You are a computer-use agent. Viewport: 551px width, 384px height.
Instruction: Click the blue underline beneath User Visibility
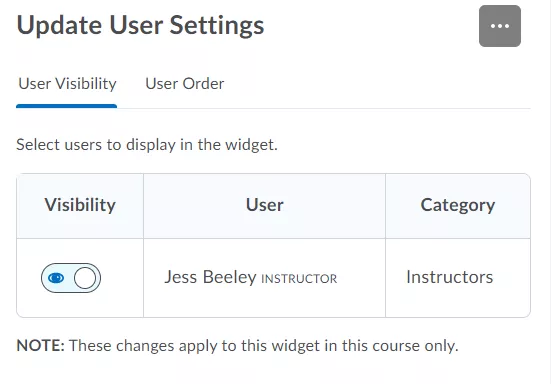66,106
